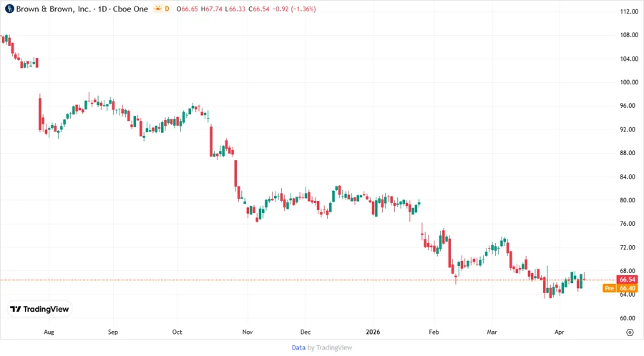
Task: Click the Feb label on time axis
Action: (x=434, y=332)
